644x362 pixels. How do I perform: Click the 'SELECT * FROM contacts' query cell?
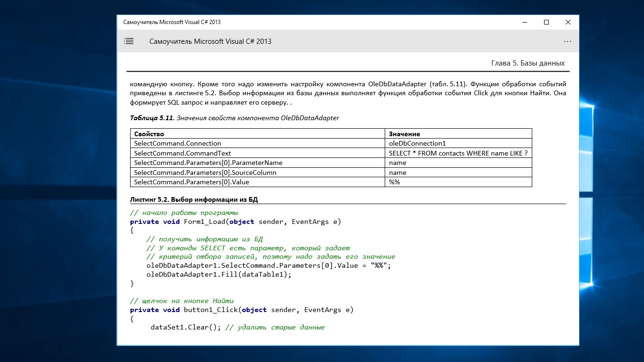pyautogui.click(x=458, y=153)
